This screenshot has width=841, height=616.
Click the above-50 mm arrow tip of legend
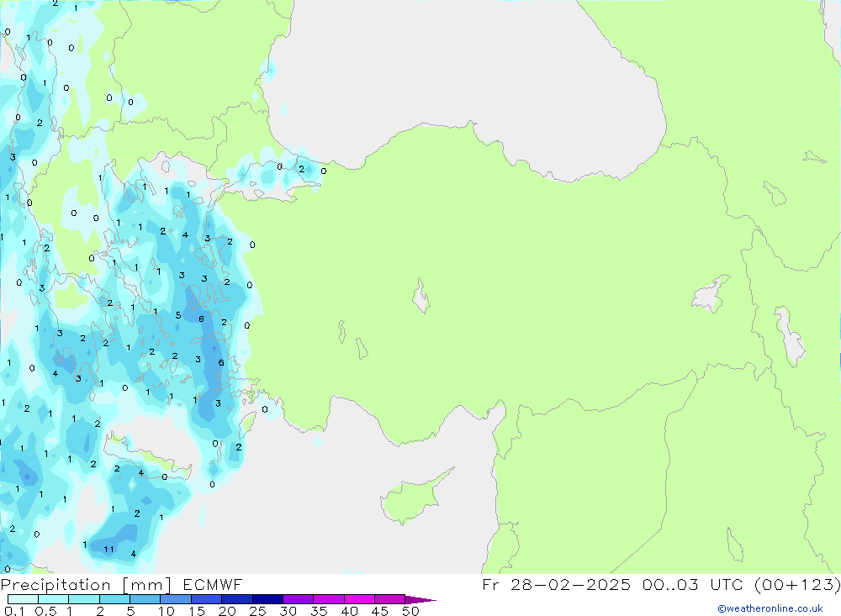(420, 600)
